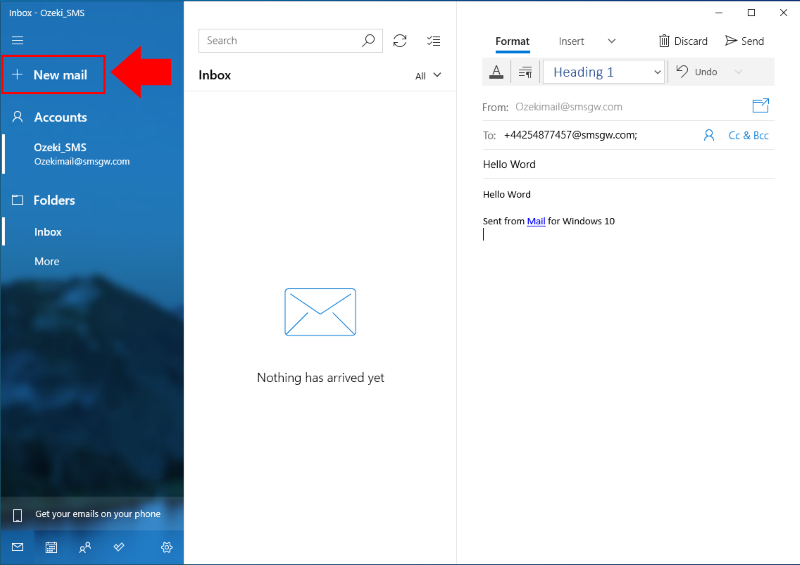Viewport: 800px width, 565px height.
Task: Open the hamburger navigation menu
Action: (x=17, y=40)
